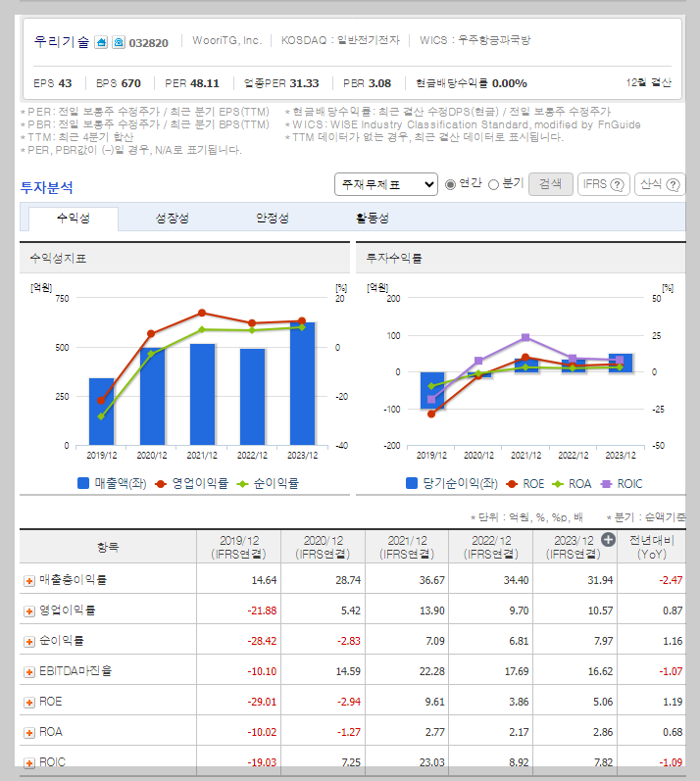The height and width of the screenshot is (781, 700).
Task: Click the 순이익률 2019/12 value -28.42
Action: [262, 641]
